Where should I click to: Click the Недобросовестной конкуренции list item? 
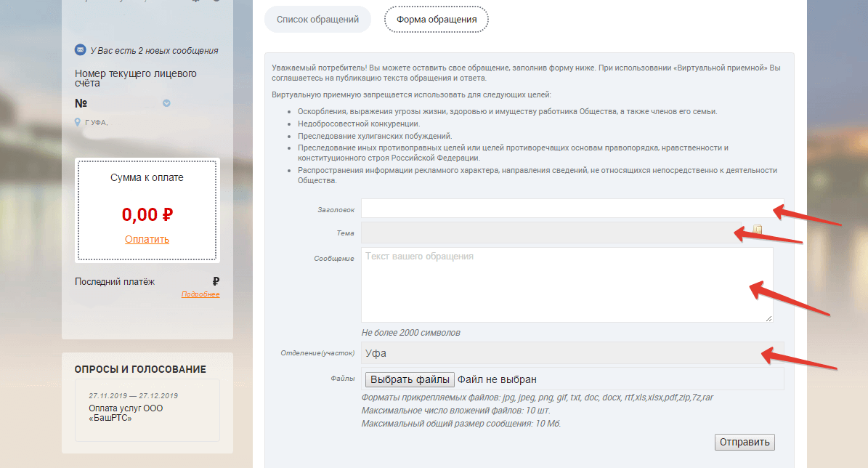359,124
